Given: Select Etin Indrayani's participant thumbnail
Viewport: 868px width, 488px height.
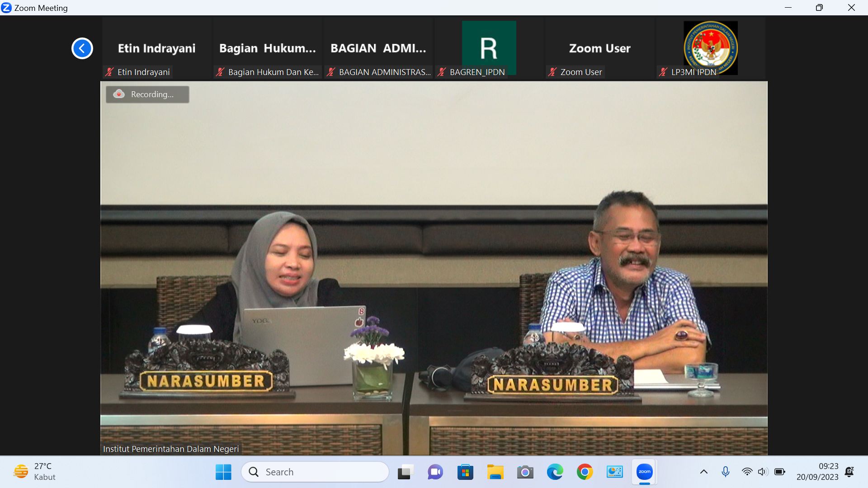Looking at the screenshot, I should coord(157,48).
